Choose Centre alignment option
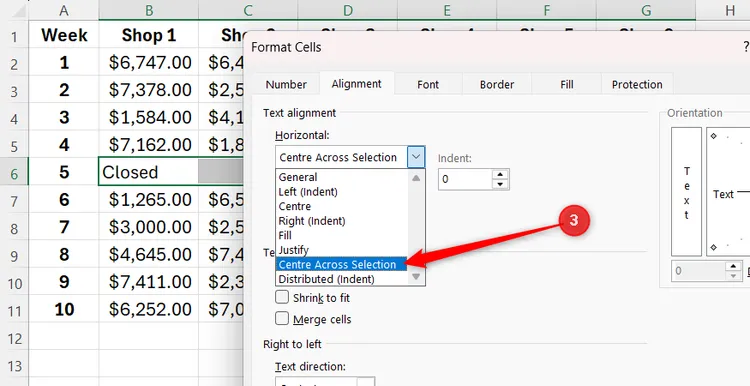750x386 pixels. (342, 206)
